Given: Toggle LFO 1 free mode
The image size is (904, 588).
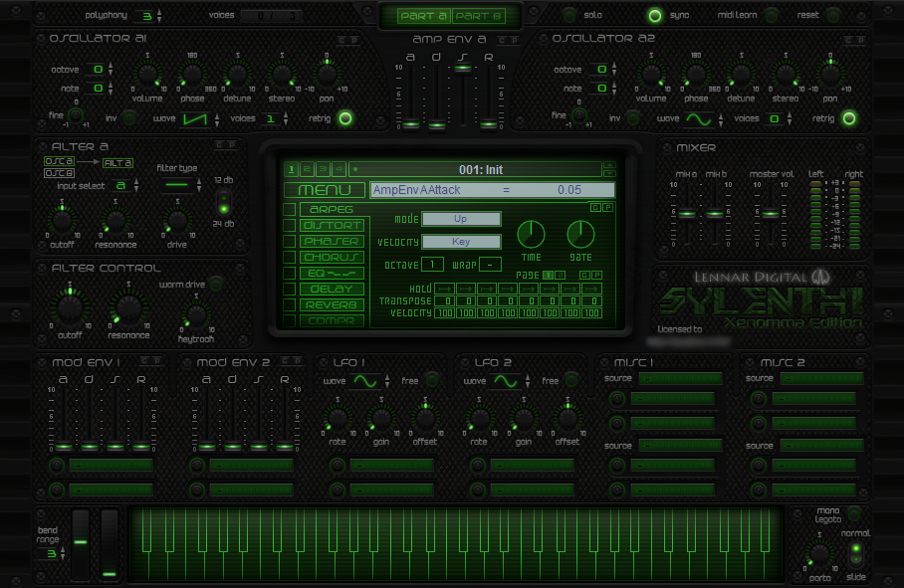Looking at the screenshot, I should pos(431,380).
